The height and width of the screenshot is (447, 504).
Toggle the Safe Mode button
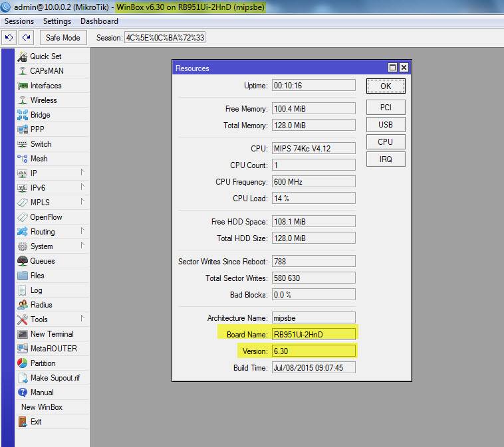tap(63, 38)
